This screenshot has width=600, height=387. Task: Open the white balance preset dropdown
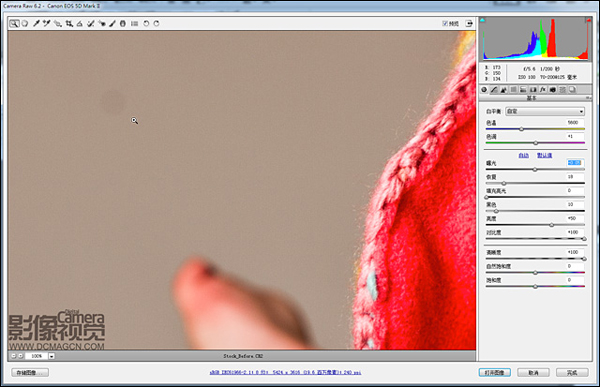point(545,111)
